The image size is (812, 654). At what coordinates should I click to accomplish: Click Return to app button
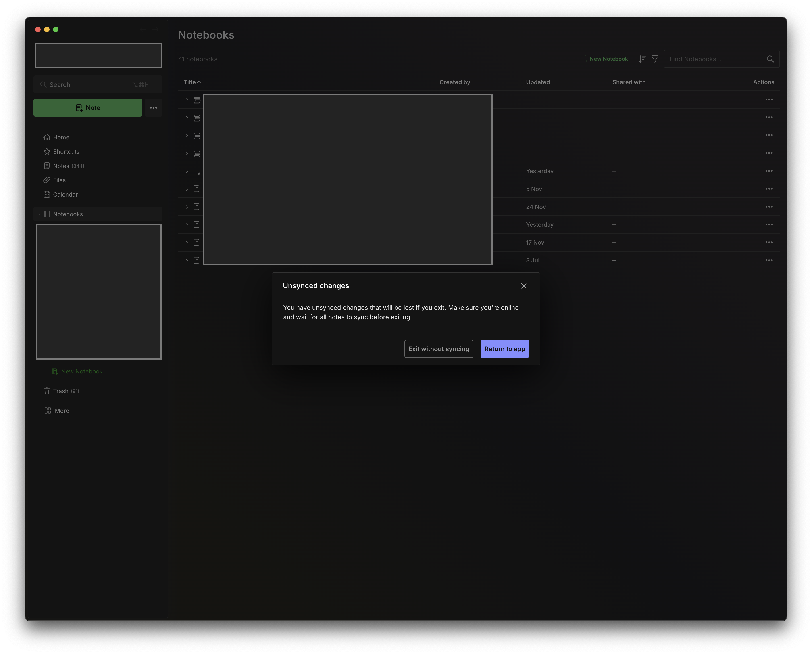point(505,349)
